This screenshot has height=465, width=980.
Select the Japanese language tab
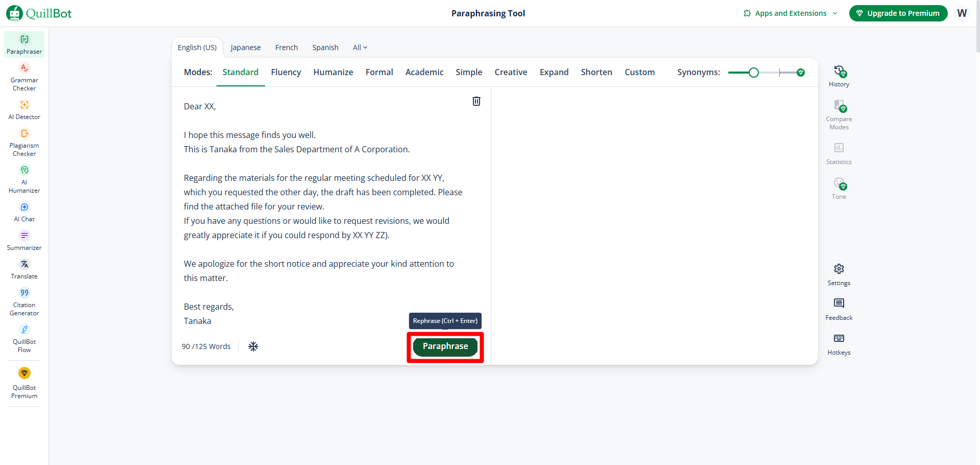[246, 48]
